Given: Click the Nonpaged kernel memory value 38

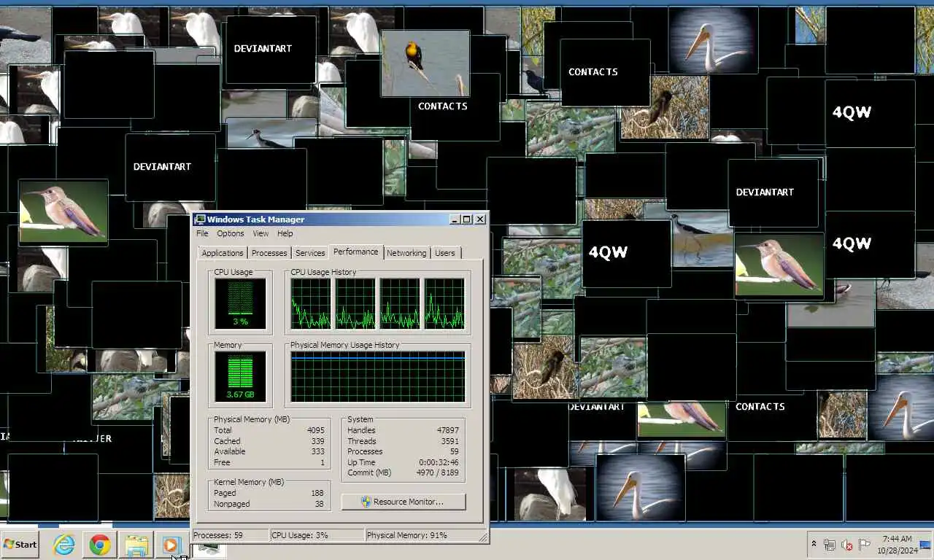Looking at the screenshot, I should coord(320,504).
